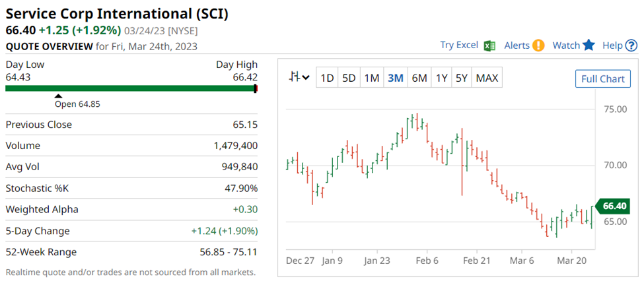Click the Weighted Alpha value +0.30
Image resolution: width=644 pixels, height=283 pixels.
point(245,210)
